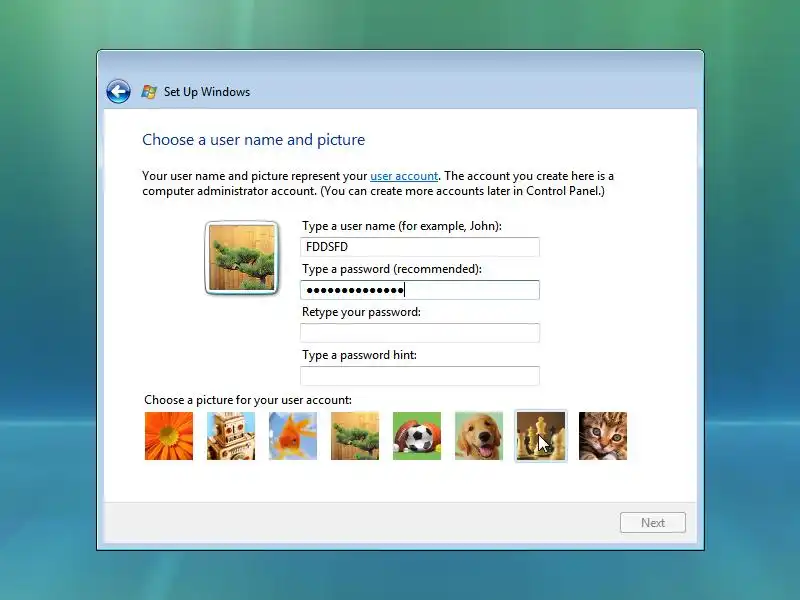800x600 pixels.
Task: Click the 'Type a password (recommended):' label
Action: pyautogui.click(x=392, y=269)
